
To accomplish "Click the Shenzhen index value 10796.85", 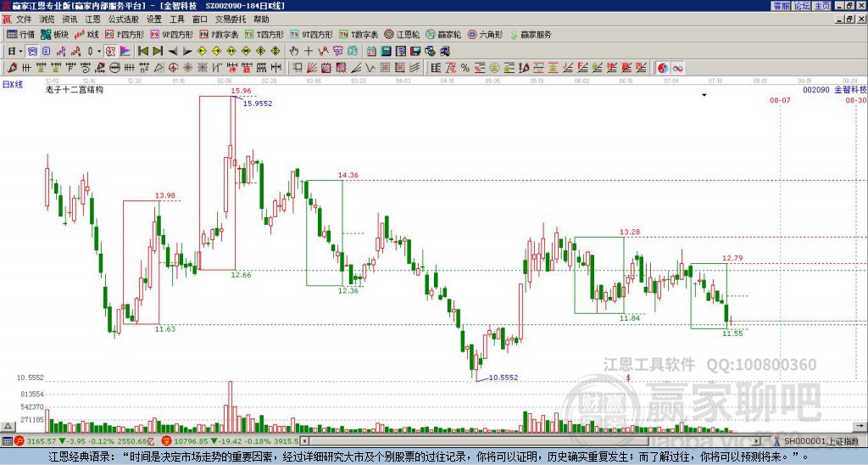I will pos(189,442).
